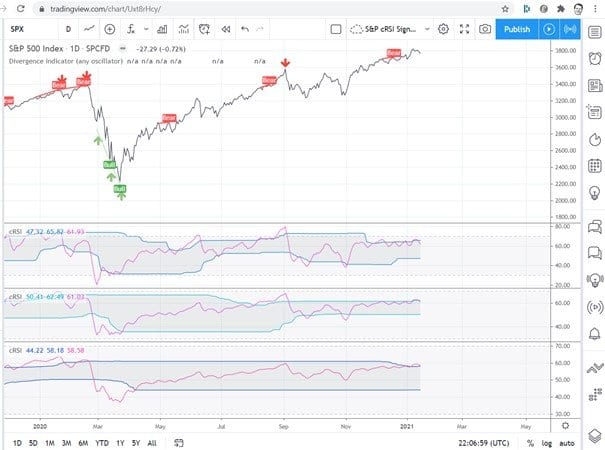Select the YTD date range
The width and height of the screenshot is (605, 450).
(x=102, y=443)
